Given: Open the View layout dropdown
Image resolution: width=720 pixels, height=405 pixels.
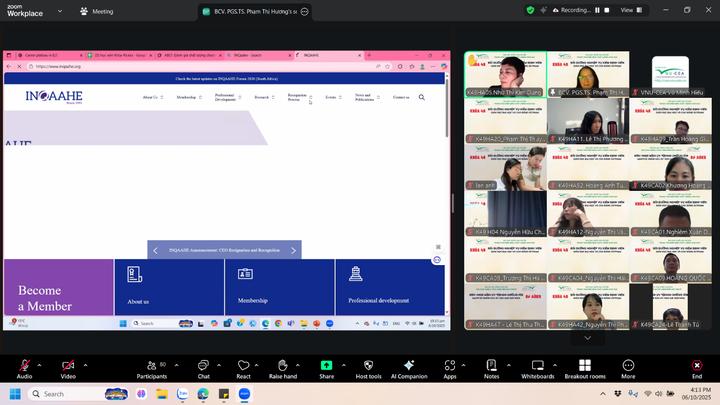Looking at the screenshot, I should tap(631, 10).
